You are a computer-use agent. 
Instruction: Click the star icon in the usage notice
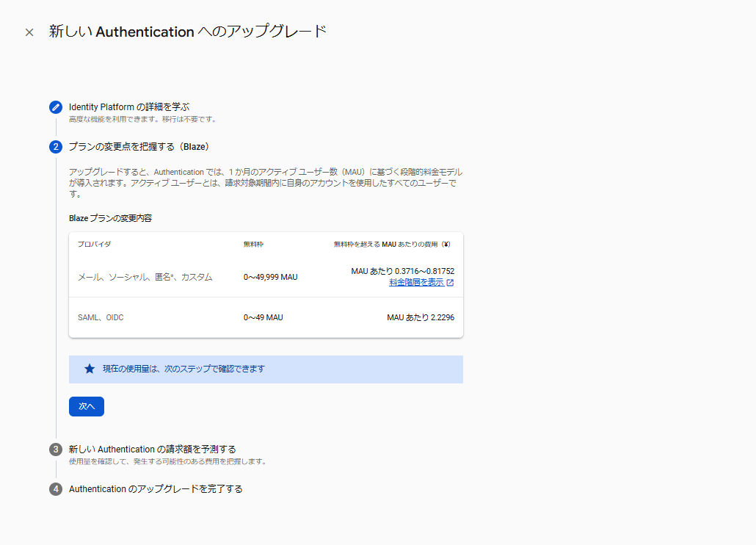coord(90,369)
